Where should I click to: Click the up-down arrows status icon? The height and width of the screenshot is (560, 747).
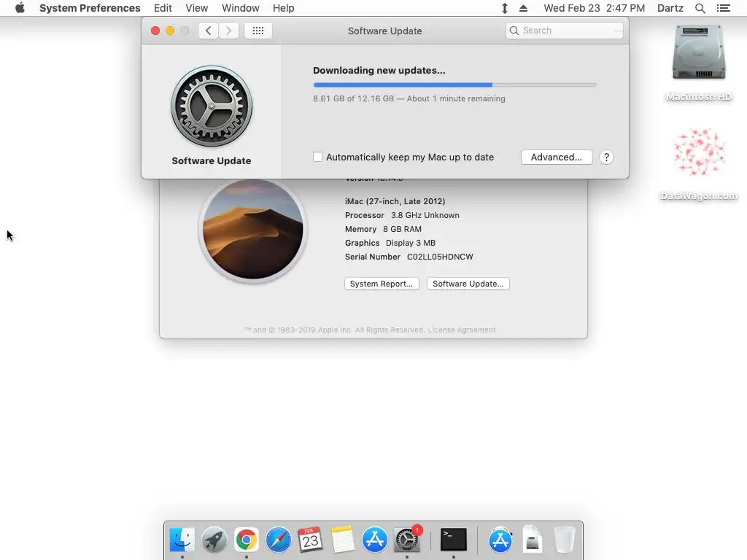click(505, 8)
